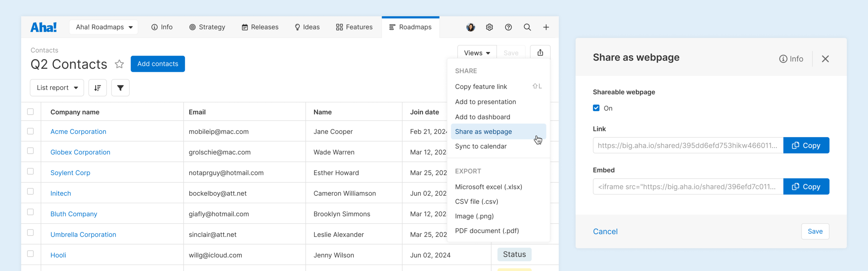This screenshot has width=868, height=271.
Task: Choose Share as webpage
Action: pos(499,132)
